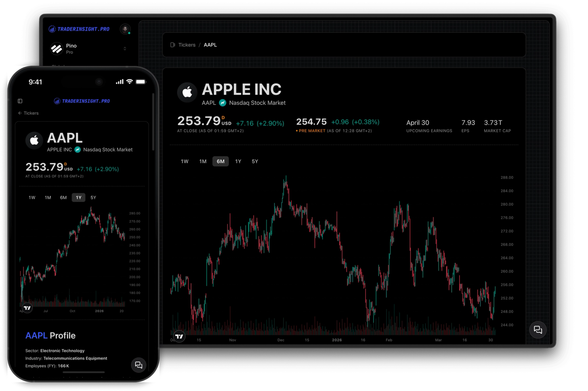588x391 pixels.
Task: Open the chat bubble on the phone screen
Action: 139,365
